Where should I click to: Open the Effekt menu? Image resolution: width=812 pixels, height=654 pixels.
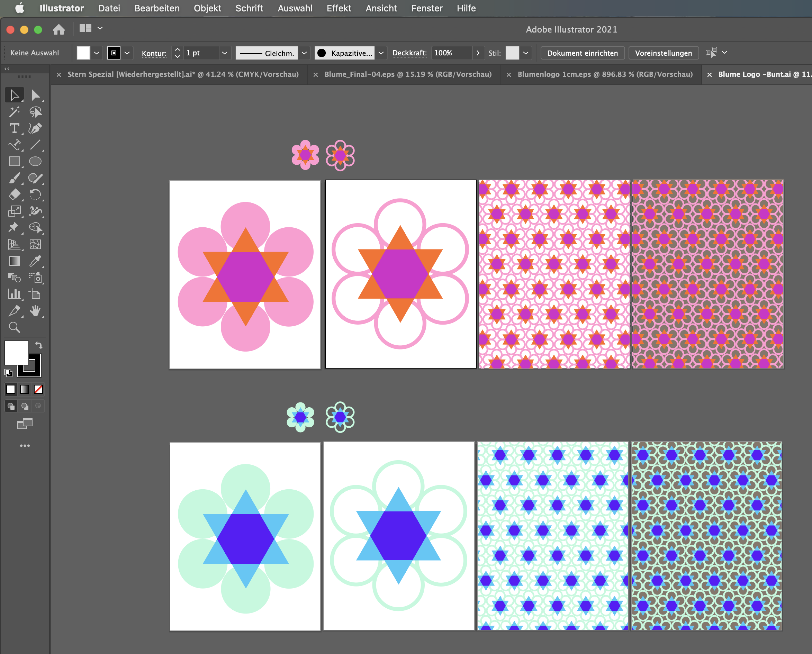pyautogui.click(x=339, y=8)
